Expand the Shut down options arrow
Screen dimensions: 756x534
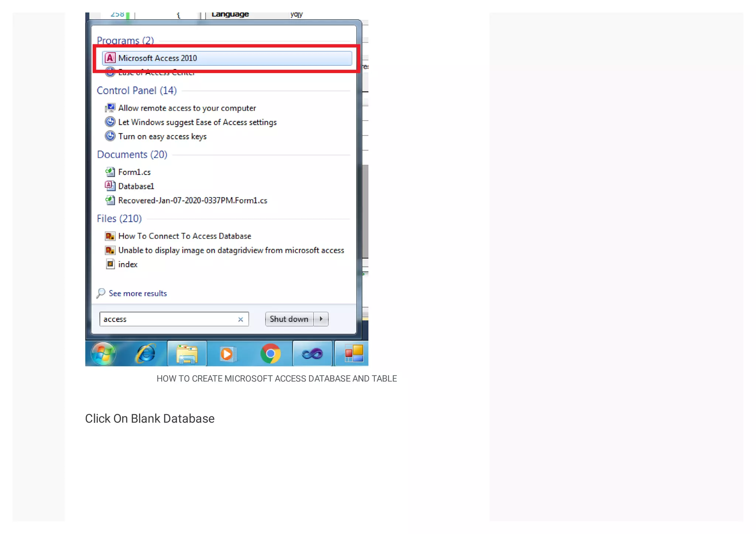pyautogui.click(x=321, y=319)
